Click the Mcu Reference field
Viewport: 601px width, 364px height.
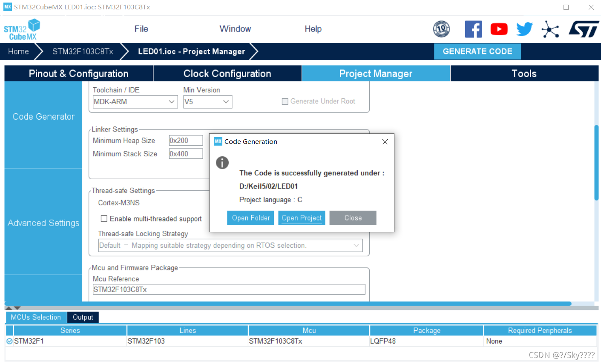229,289
